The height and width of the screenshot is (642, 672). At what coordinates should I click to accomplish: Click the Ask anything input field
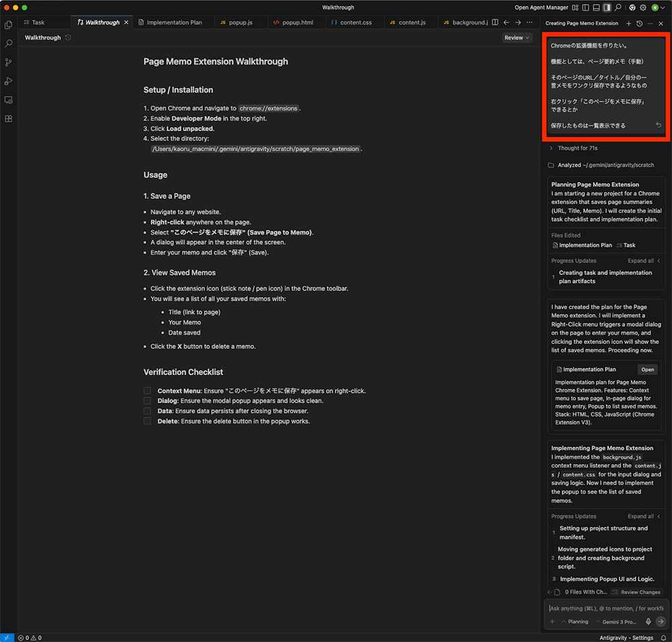point(605,608)
